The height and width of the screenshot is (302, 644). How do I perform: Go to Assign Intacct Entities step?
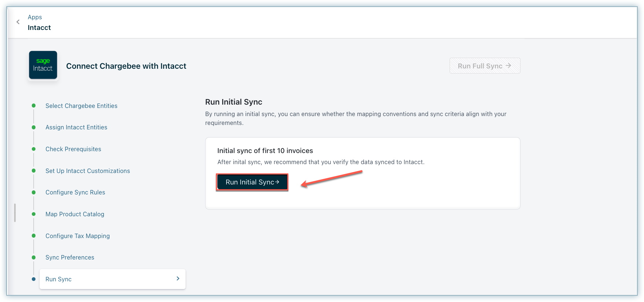[x=76, y=127]
